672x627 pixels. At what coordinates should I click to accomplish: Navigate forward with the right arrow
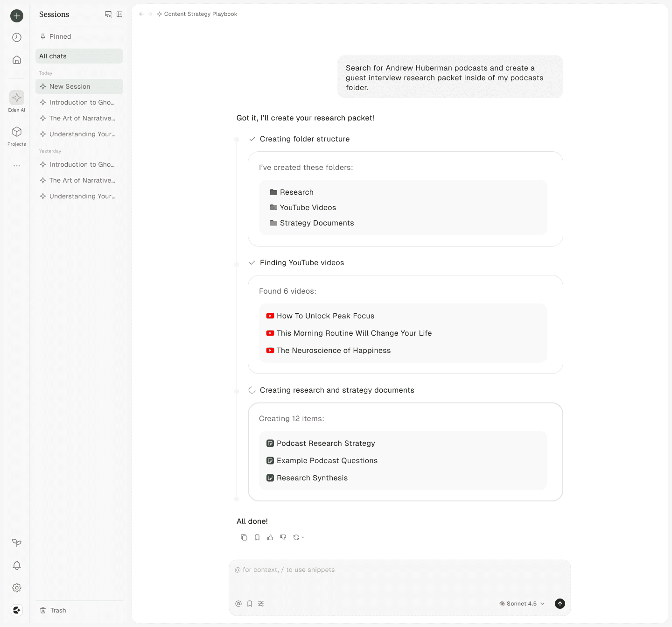[x=150, y=14]
